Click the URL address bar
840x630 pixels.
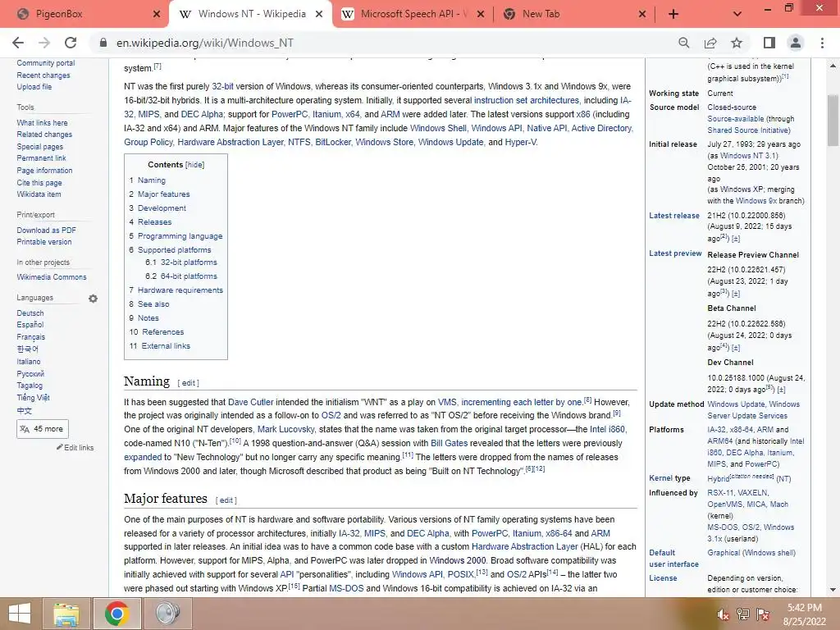tap(386, 43)
